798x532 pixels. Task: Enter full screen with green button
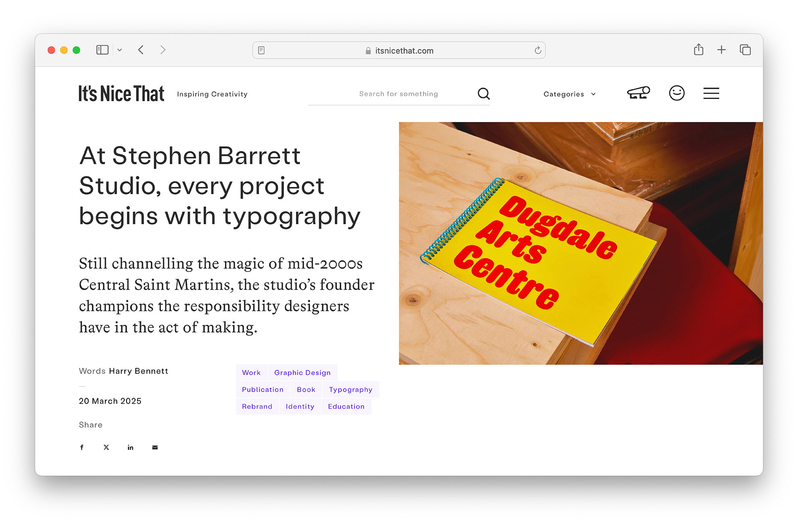click(x=76, y=50)
